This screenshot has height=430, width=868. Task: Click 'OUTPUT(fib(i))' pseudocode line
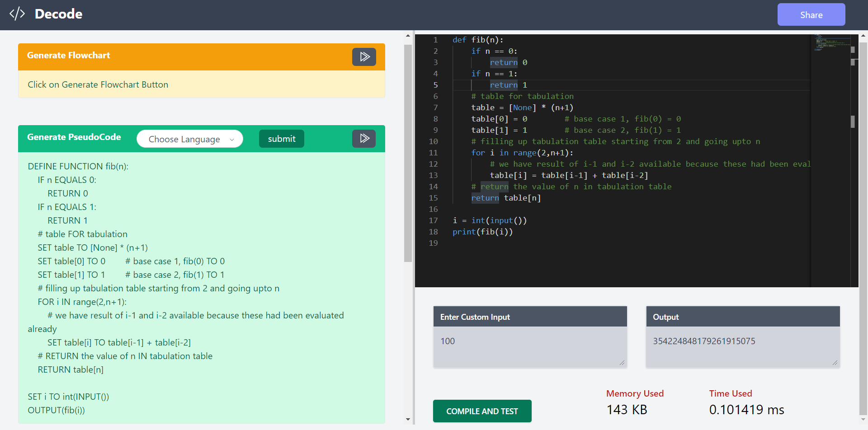pyautogui.click(x=56, y=410)
